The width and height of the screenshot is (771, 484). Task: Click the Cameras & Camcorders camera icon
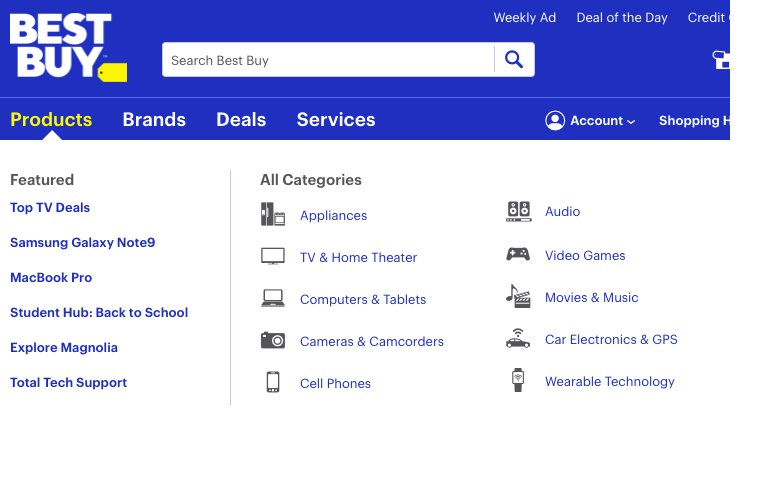click(273, 340)
